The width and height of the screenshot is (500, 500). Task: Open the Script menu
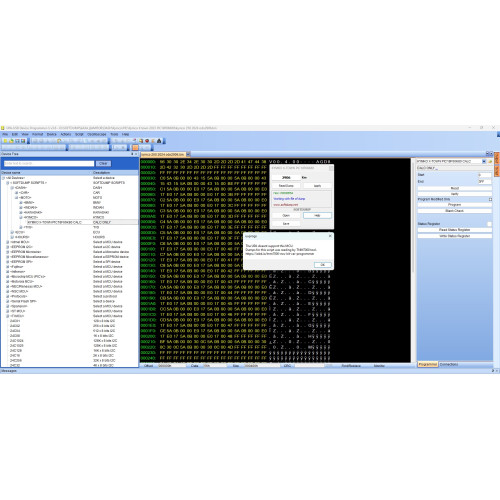(79, 134)
